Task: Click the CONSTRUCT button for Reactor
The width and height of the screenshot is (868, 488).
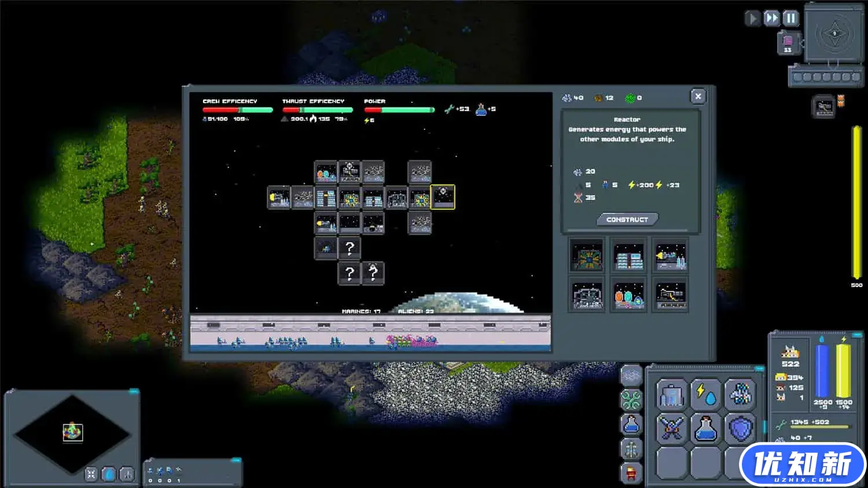Action: pyautogui.click(x=627, y=219)
